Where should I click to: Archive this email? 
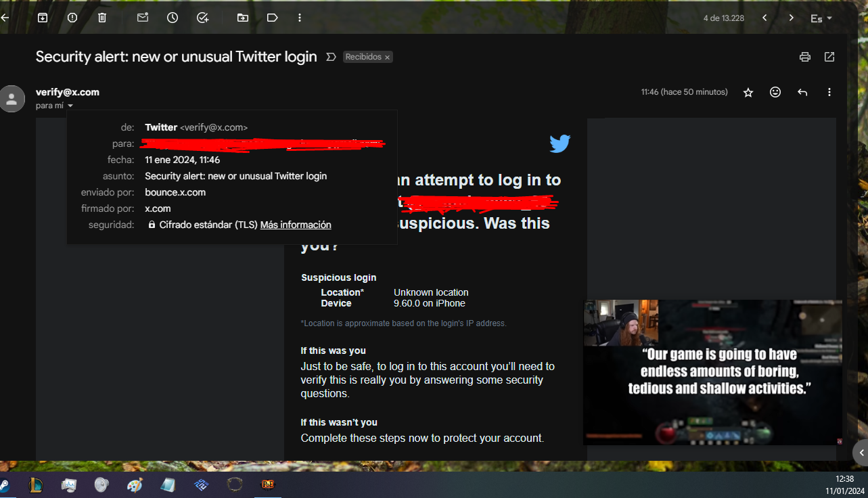[43, 18]
